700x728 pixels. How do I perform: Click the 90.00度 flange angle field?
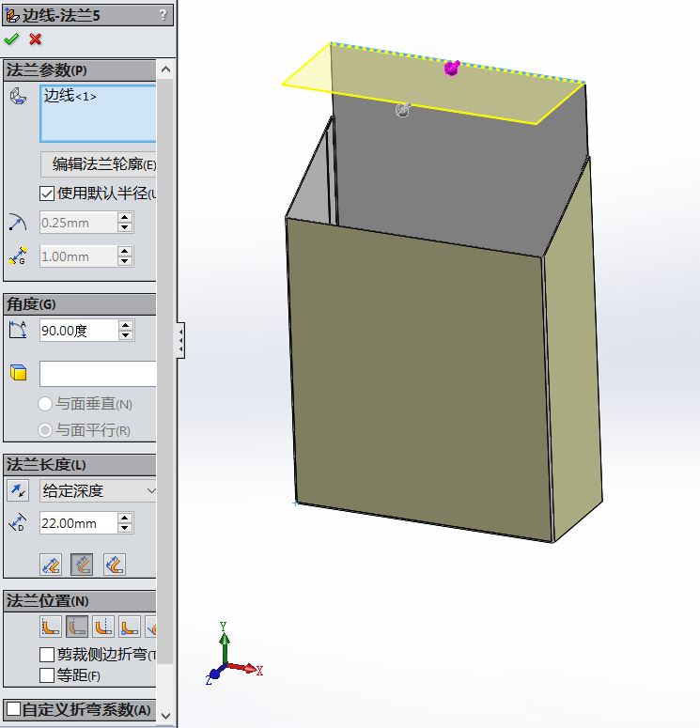point(78,331)
